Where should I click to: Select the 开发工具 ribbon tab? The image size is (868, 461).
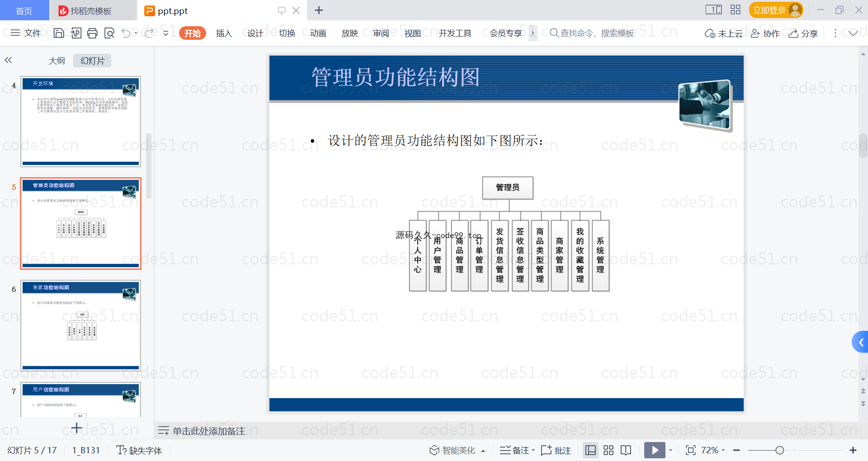click(x=455, y=33)
